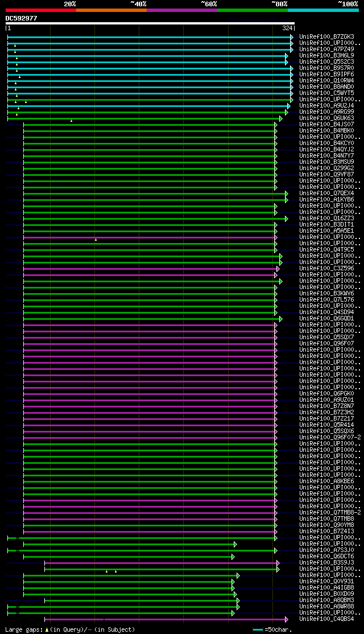Click the UniRef100_A9U2J4 label
The image size is (364, 634).
pyautogui.click(x=327, y=105)
